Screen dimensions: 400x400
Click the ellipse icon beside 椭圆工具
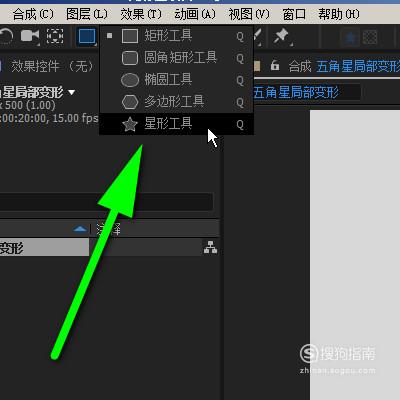[130, 80]
